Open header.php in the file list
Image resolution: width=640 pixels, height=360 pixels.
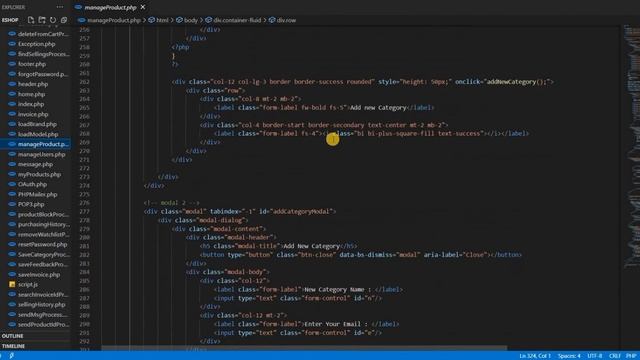33,84
